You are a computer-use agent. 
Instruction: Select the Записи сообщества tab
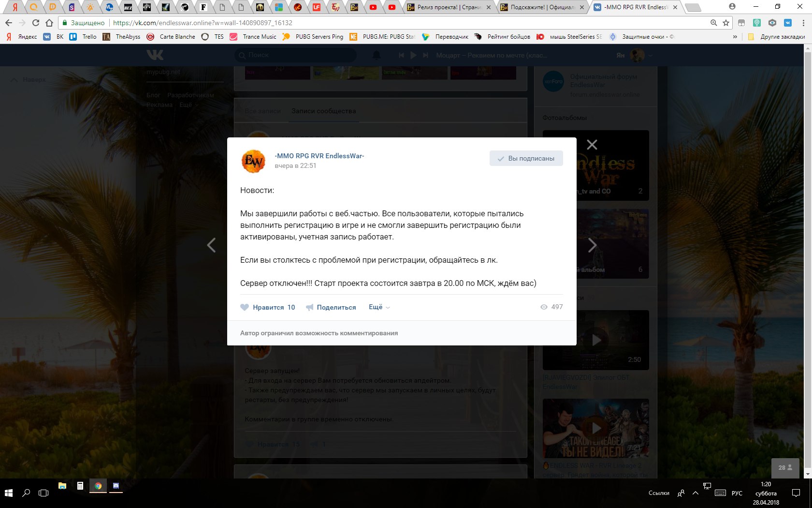pyautogui.click(x=323, y=111)
